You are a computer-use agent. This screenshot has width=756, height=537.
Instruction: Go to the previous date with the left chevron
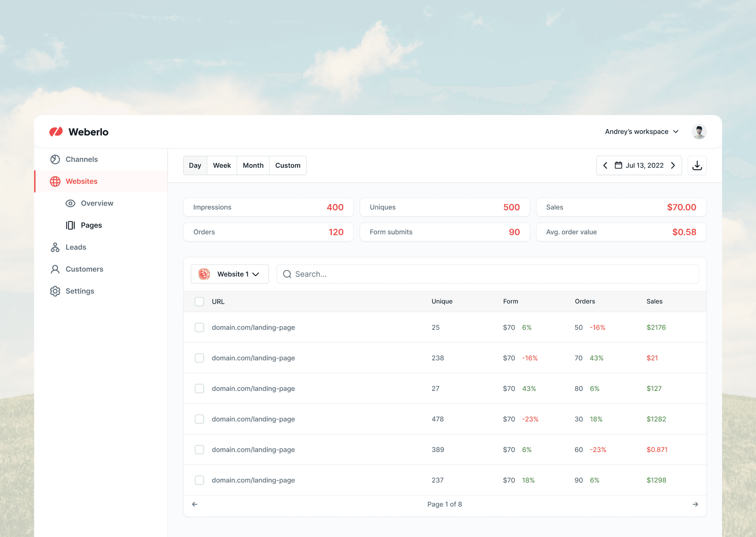coord(605,166)
